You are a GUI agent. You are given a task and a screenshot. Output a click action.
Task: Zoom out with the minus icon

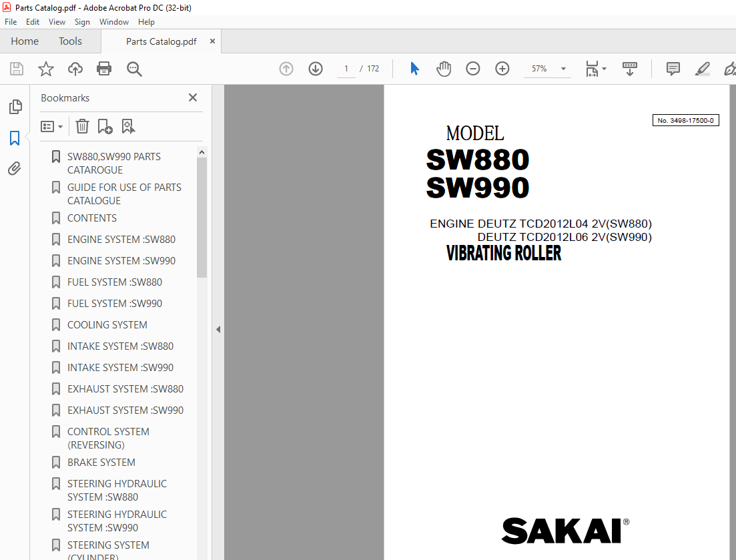[x=472, y=69]
